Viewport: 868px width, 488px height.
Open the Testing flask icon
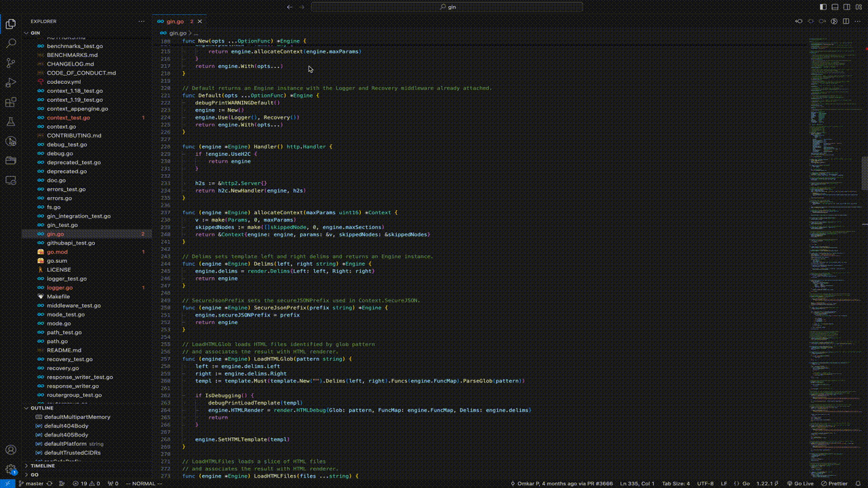coord(11,122)
